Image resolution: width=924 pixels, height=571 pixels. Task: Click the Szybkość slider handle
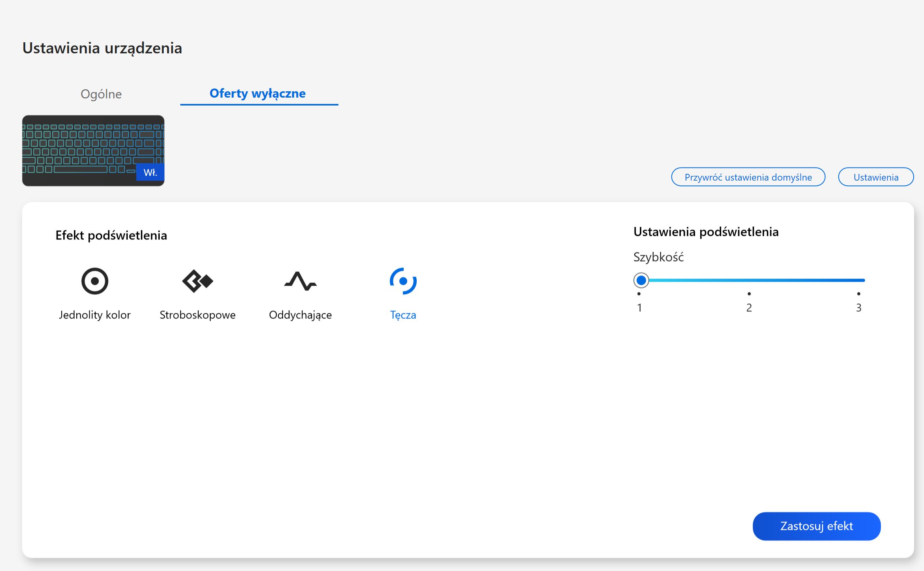click(641, 280)
